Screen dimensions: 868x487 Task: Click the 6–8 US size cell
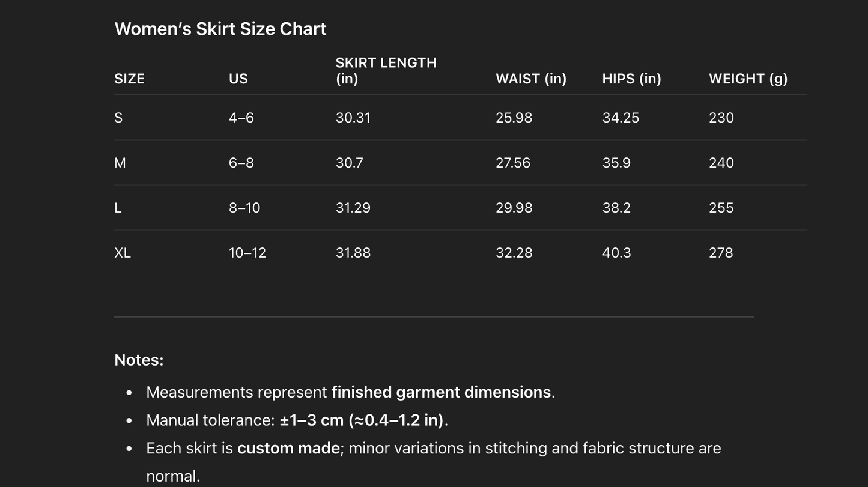(241, 163)
